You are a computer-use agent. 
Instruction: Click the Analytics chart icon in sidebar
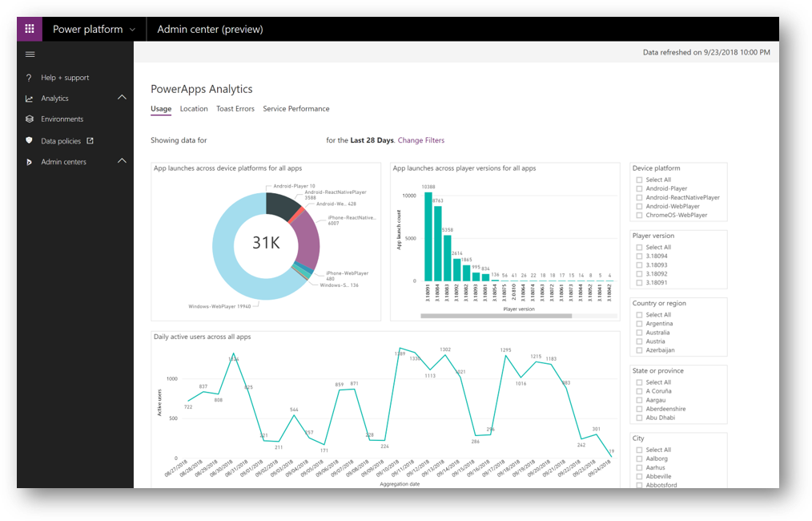30,99
